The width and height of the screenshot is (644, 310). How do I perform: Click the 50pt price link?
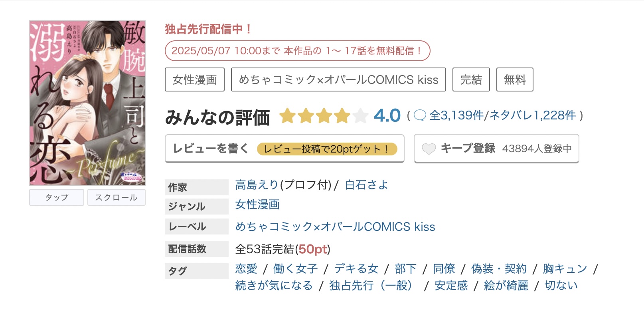(313, 248)
